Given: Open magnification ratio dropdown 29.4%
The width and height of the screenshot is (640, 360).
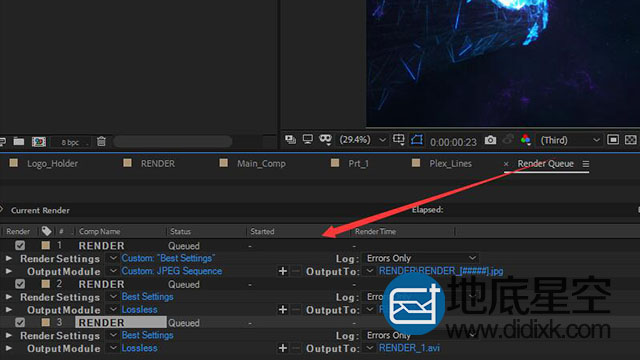Looking at the screenshot, I should (x=362, y=140).
